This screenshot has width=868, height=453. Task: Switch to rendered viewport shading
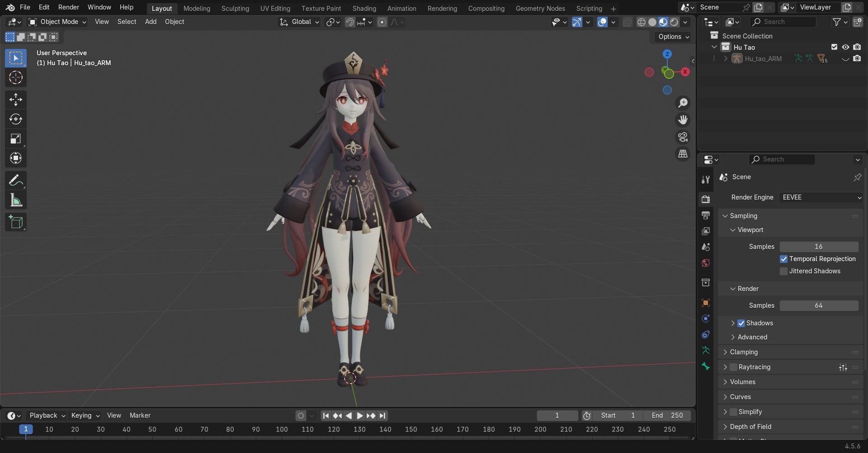(674, 22)
